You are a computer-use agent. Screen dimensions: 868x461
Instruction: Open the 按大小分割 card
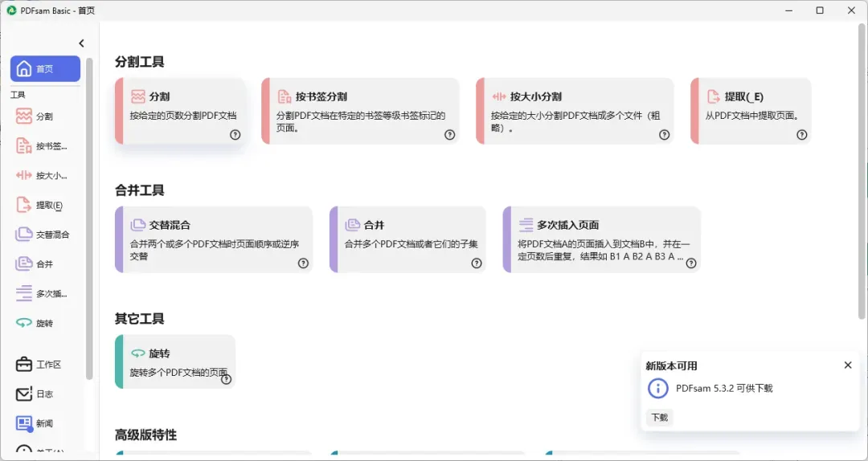575,112
